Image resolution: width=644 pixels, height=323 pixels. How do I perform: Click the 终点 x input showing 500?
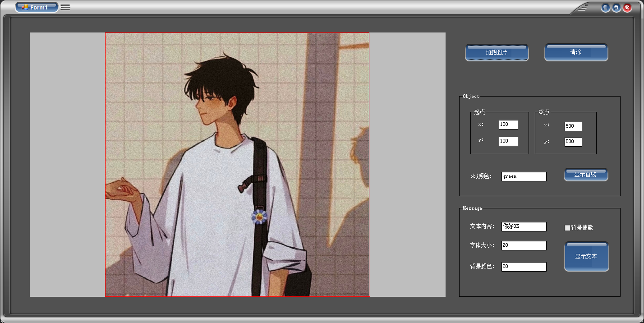click(x=573, y=126)
